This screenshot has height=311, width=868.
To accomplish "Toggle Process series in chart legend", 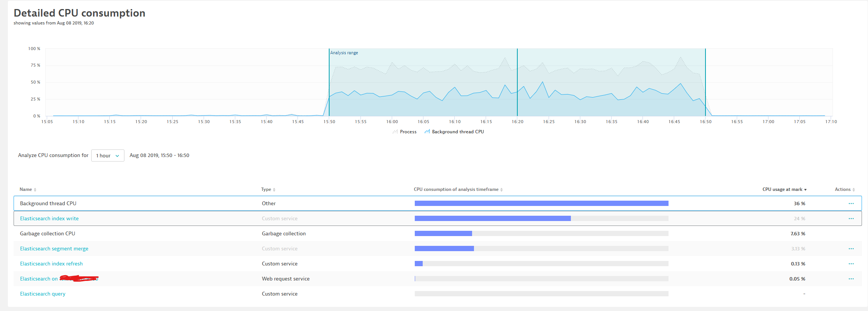I will 405,132.
